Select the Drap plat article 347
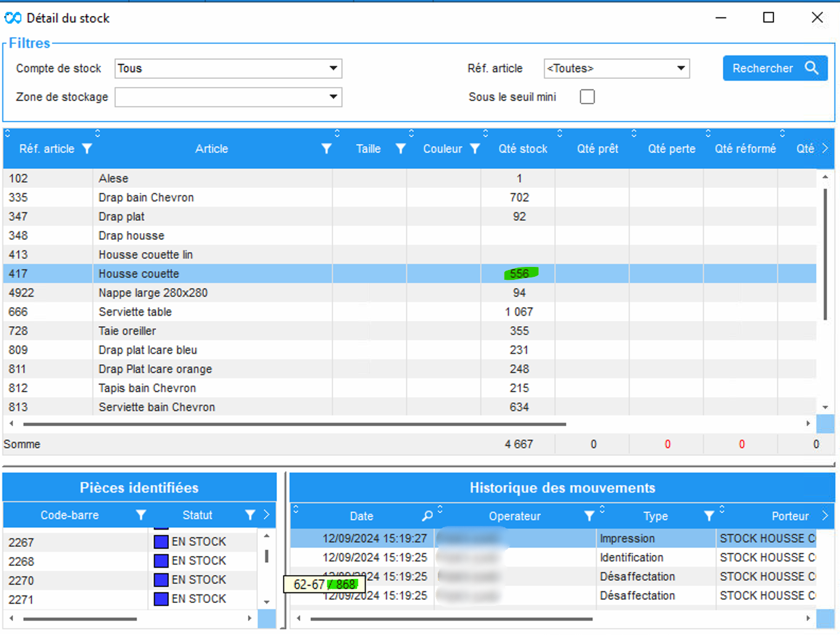840x635 pixels. click(x=410, y=216)
